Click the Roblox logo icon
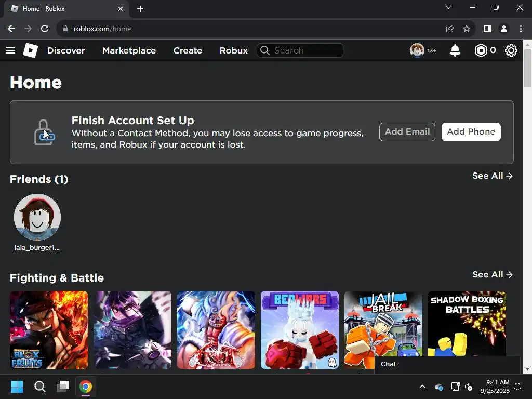This screenshot has height=399, width=532. (30, 50)
